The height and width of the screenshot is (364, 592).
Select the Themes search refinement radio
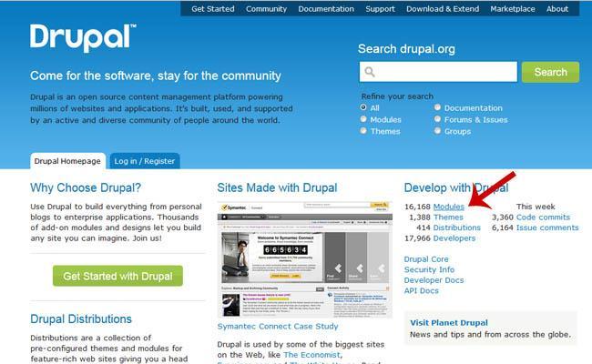363,131
